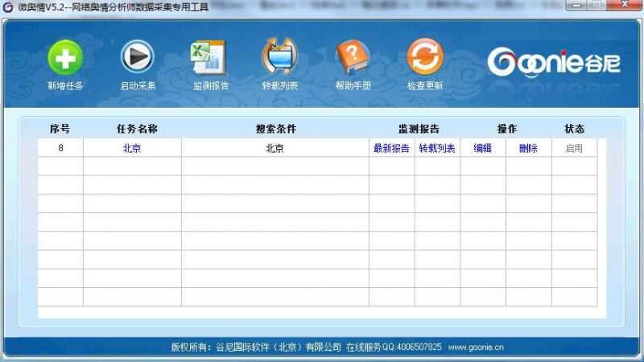Click the app icon in the title bar
644x362 pixels.
click(x=8, y=7)
